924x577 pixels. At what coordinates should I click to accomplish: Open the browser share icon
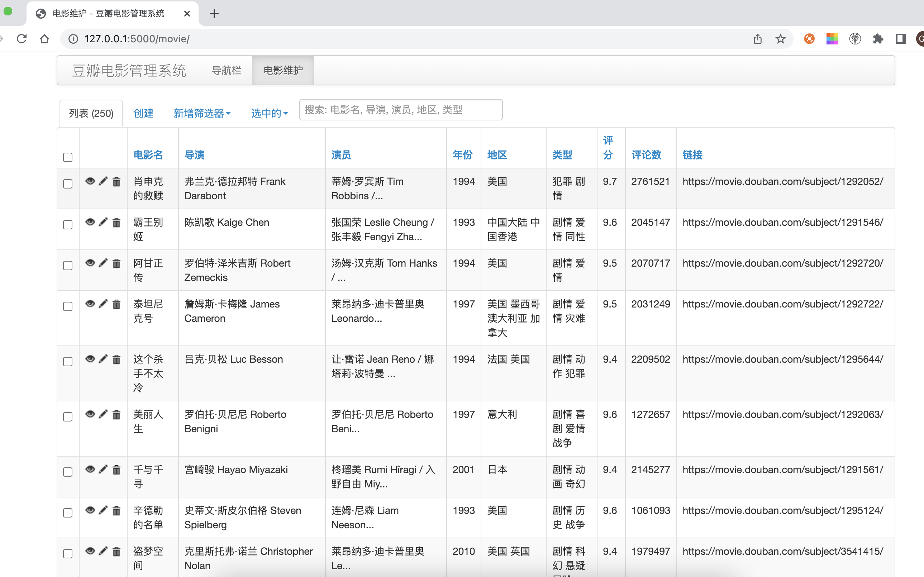tap(758, 39)
